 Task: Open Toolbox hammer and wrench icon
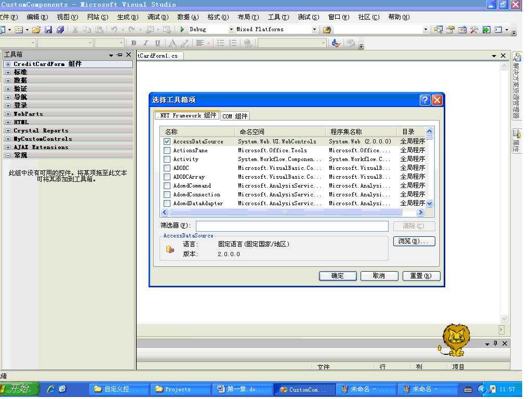tap(474, 30)
